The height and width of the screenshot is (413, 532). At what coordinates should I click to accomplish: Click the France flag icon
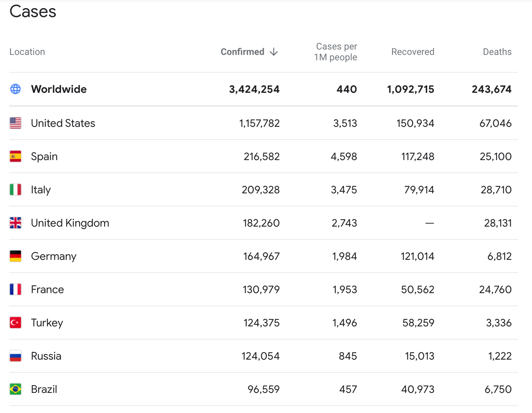[15, 289]
